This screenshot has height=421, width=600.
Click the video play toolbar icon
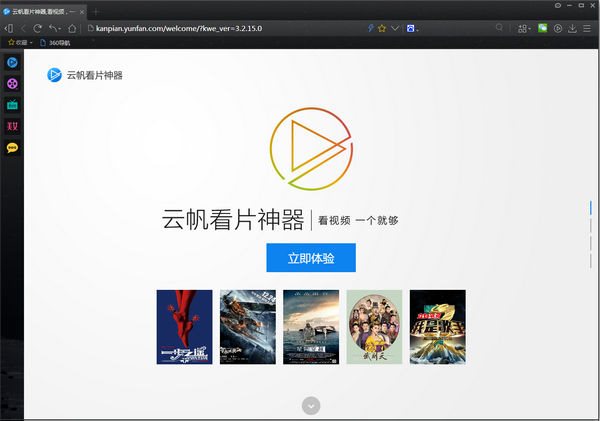point(558,28)
